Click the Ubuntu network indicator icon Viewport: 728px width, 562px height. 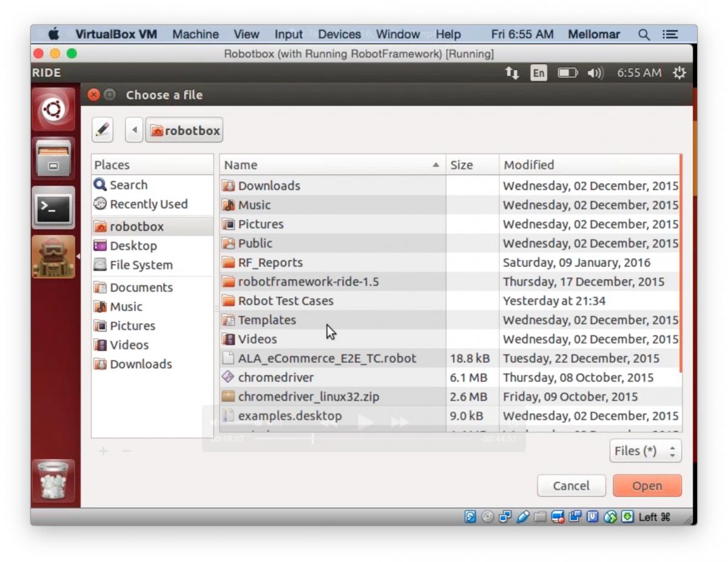tap(512, 73)
